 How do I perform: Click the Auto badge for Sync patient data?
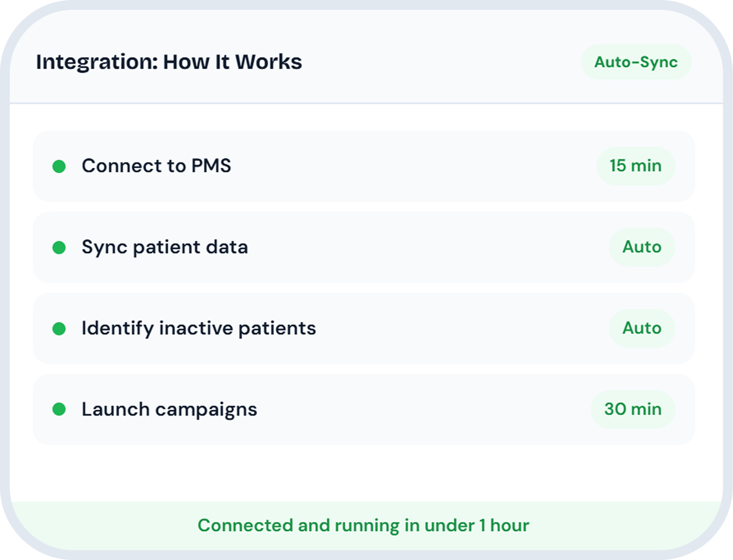642,247
